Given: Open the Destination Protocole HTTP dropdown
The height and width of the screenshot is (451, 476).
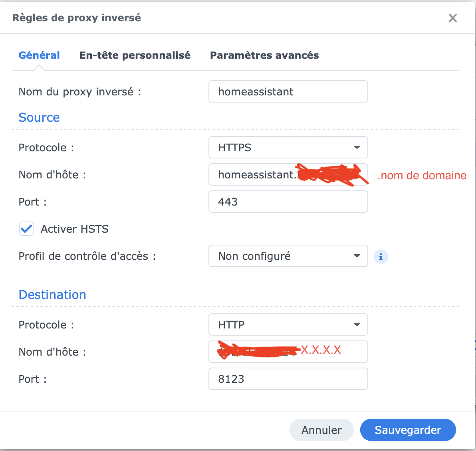Looking at the screenshot, I should 288,325.
